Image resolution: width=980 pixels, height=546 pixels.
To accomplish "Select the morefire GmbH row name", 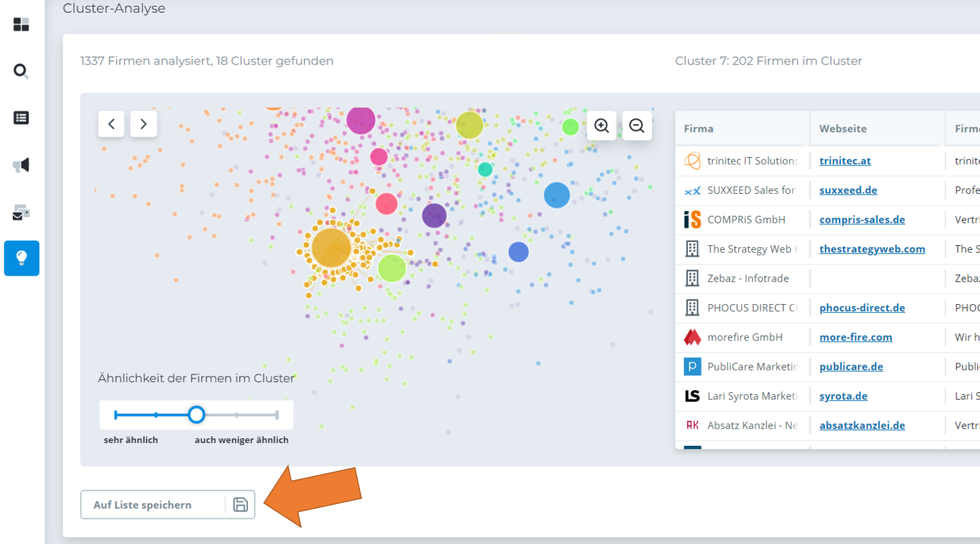I will [745, 337].
